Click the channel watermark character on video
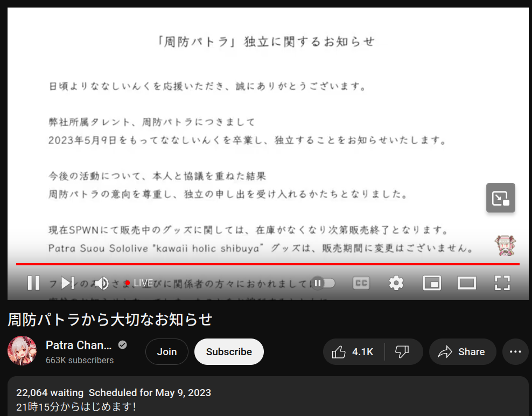 (505, 245)
